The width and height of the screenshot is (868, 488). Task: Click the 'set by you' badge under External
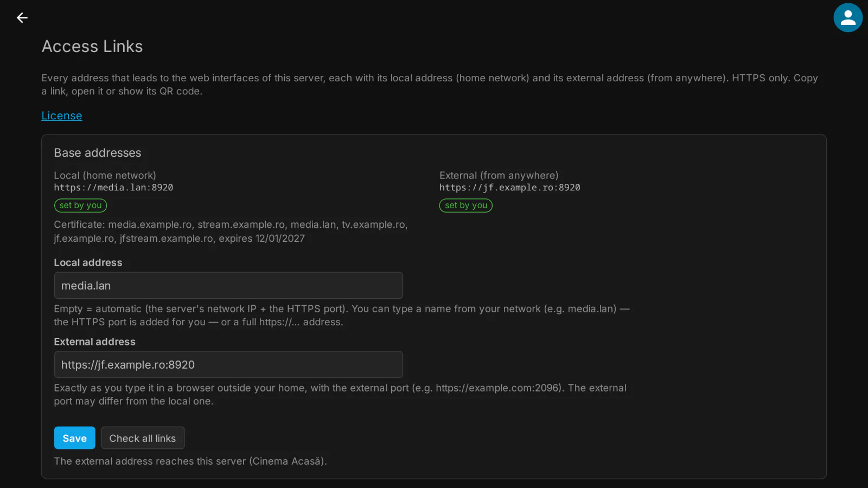coord(466,206)
